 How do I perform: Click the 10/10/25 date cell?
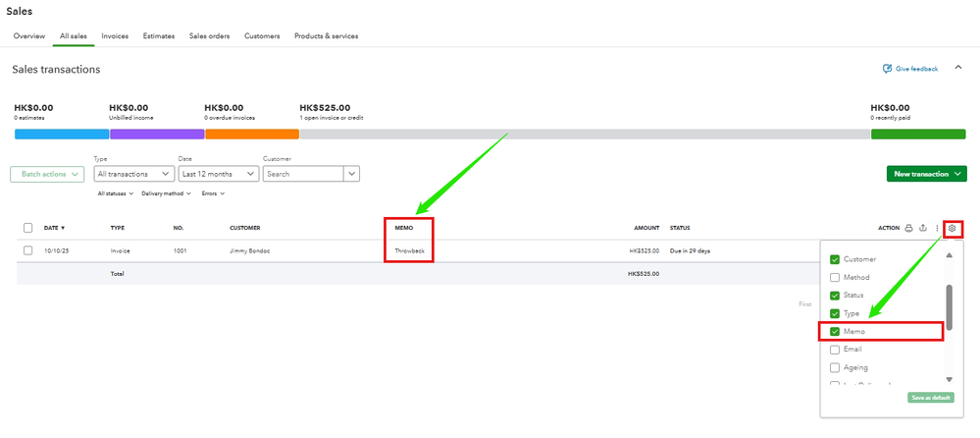[54, 250]
